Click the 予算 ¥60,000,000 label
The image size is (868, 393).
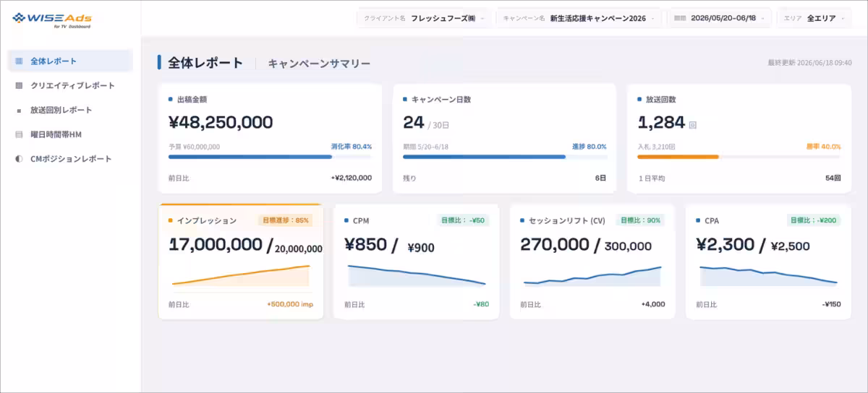click(x=194, y=146)
